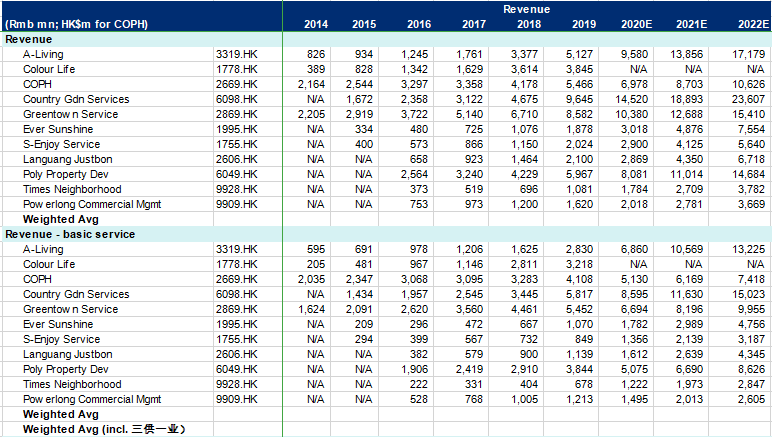Select Languang Justbon basic 2017 value 579
The width and height of the screenshot is (772, 437).
[x=474, y=354]
